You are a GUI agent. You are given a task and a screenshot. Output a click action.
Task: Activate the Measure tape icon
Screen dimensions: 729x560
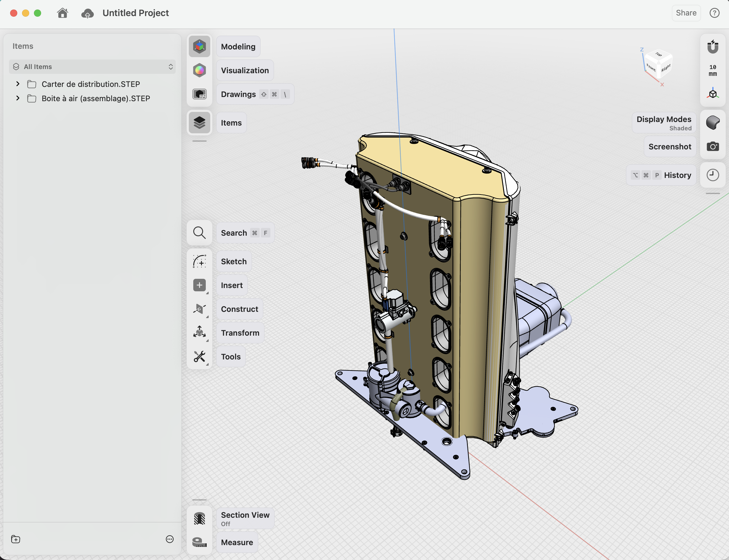pyautogui.click(x=199, y=542)
